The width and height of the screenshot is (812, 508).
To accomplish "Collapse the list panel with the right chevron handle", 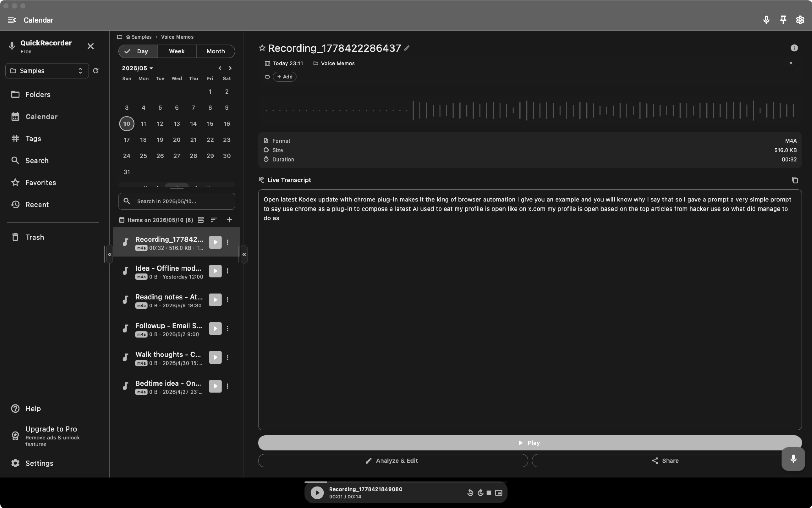I will click(x=244, y=254).
